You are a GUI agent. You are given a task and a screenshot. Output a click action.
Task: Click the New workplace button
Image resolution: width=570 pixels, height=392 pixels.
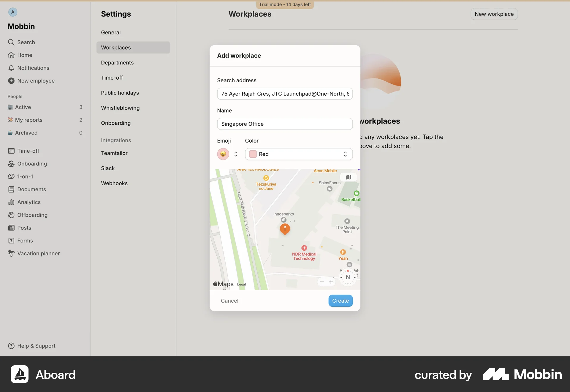click(494, 14)
